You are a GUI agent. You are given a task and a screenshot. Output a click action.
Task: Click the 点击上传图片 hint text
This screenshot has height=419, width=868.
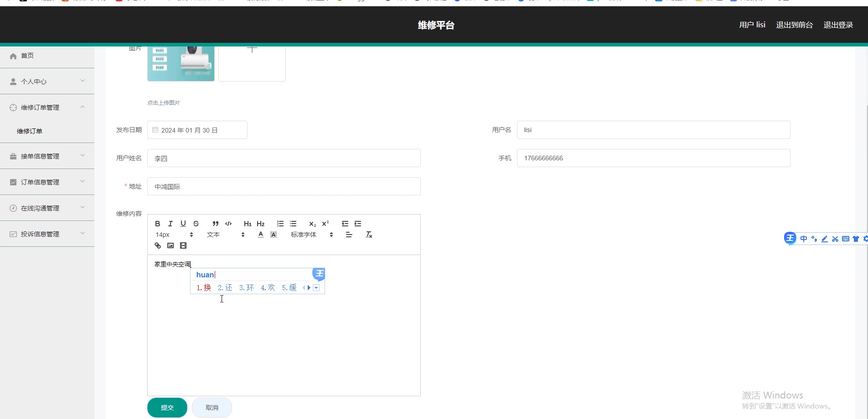click(x=164, y=103)
